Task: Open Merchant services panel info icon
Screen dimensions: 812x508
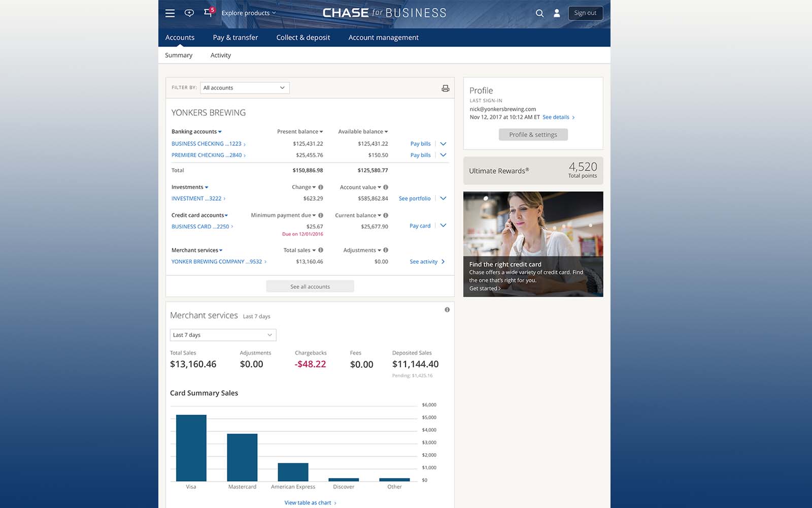Action: (447, 310)
